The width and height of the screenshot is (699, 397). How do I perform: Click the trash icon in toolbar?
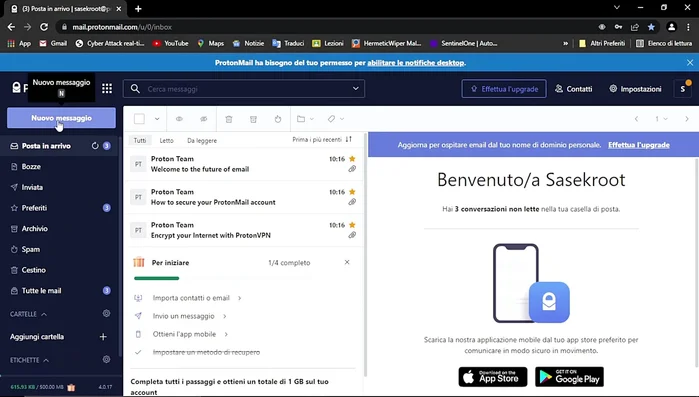click(229, 119)
